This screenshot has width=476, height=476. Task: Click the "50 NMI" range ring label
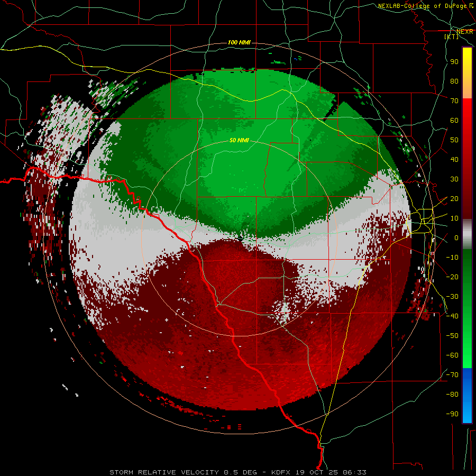pos(239,140)
